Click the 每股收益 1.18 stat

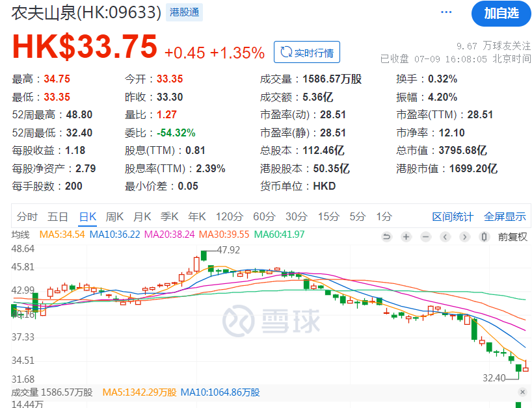click(x=49, y=150)
